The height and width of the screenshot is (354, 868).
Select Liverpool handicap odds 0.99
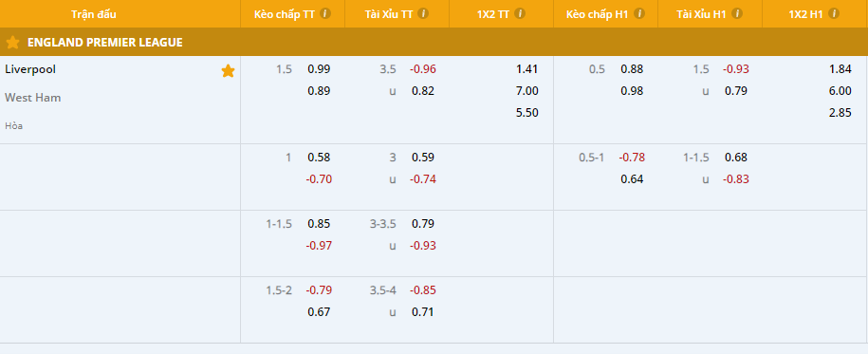pos(319,69)
